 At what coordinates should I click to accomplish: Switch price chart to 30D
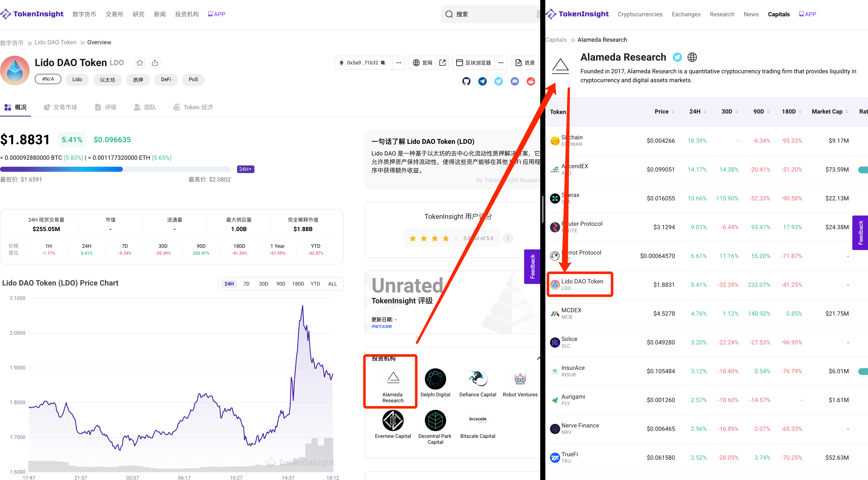click(264, 284)
